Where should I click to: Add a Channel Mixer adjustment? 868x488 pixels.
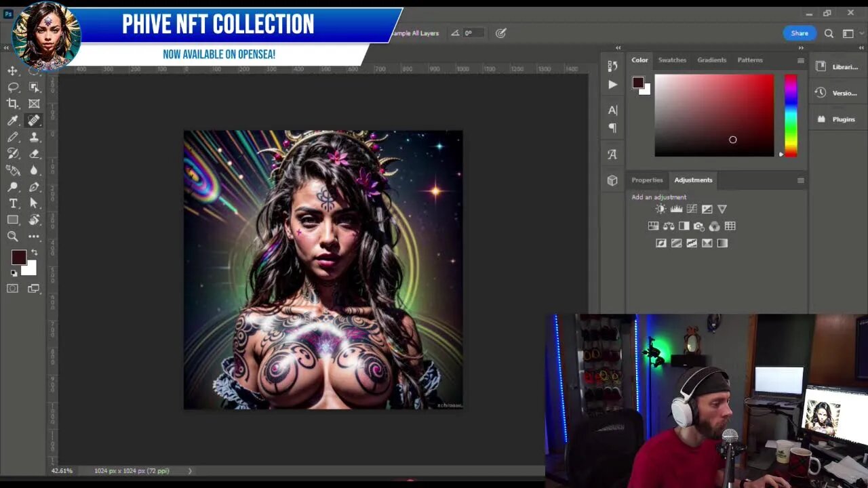[x=714, y=226]
